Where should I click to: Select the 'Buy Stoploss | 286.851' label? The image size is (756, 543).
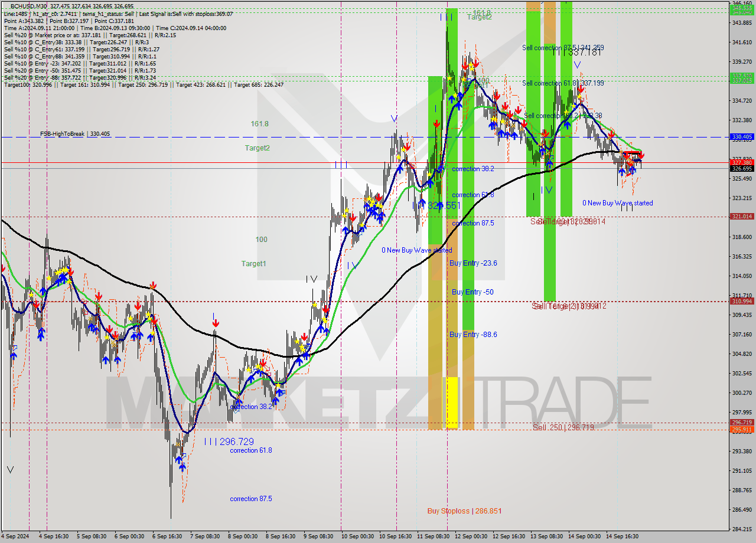pyautogui.click(x=464, y=511)
